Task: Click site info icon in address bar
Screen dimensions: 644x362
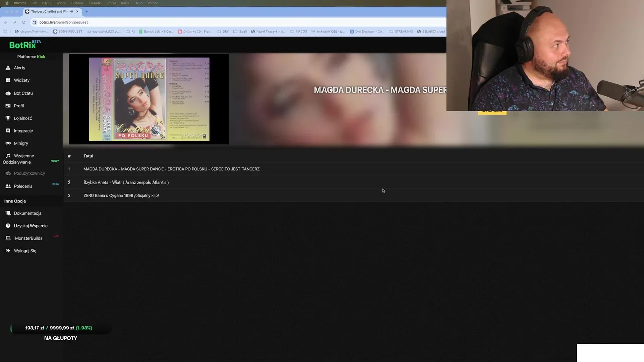Action: tap(35, 22)
